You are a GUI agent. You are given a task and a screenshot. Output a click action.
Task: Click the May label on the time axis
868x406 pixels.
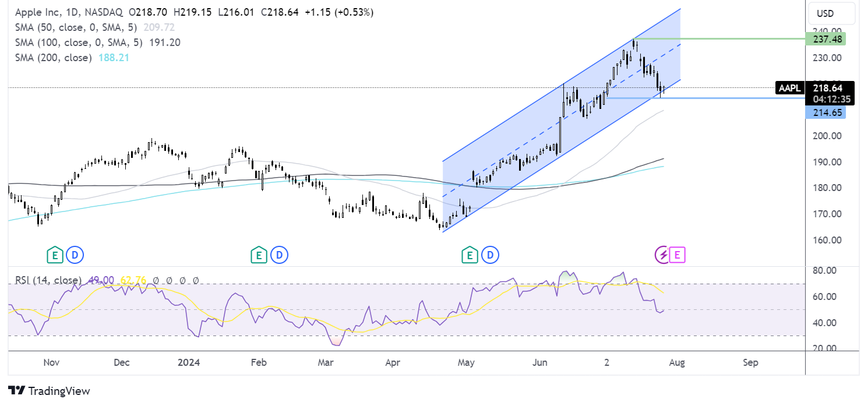tap(466, 362)
